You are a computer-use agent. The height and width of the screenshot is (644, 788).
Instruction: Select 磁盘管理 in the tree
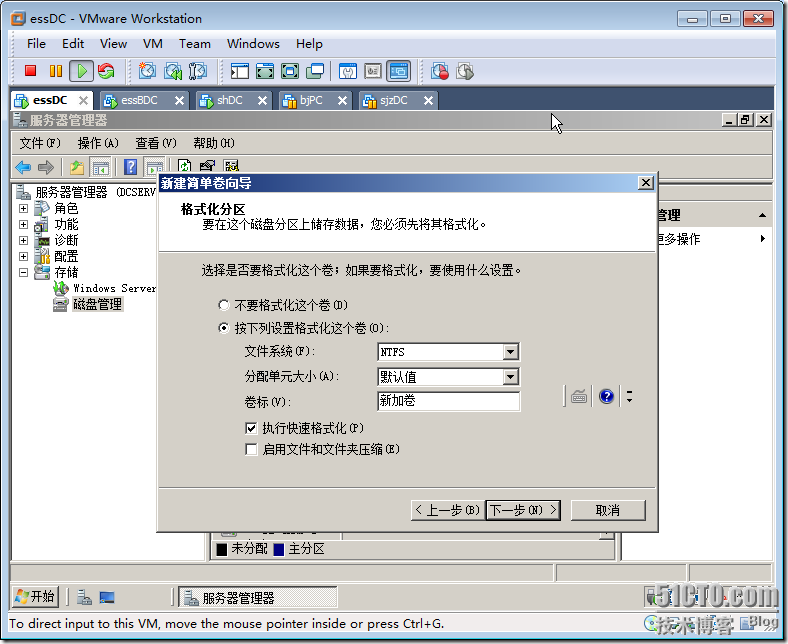(x=97, y=304)
